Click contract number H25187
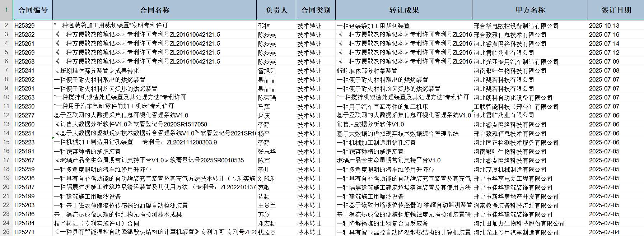The width and height of the screenshot is (644, 236). (x=33, y=187)
